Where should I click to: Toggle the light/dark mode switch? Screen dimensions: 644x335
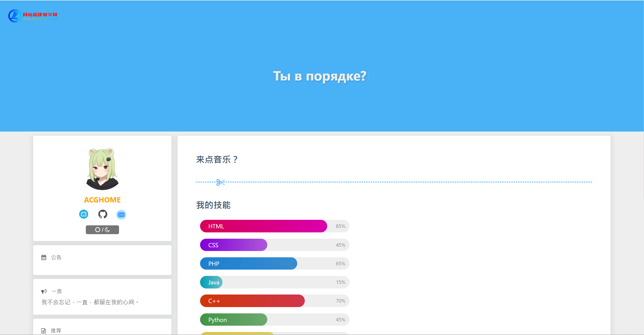pyautogui.click(x=102, y=230)
